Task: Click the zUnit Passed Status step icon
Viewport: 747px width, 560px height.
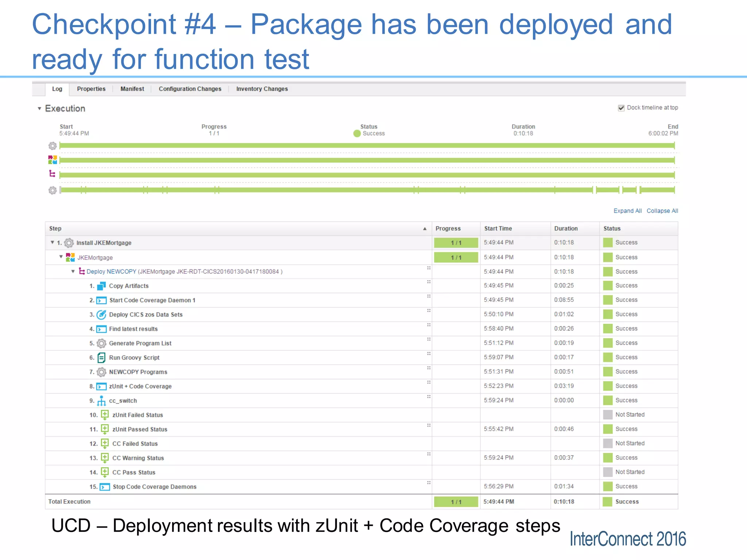Action: [105, 429]
